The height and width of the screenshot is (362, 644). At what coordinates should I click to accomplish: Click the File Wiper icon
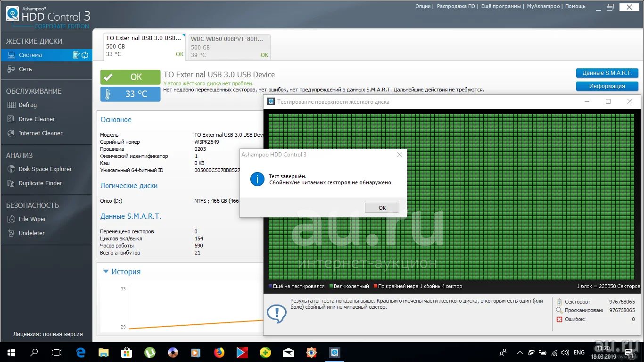coord(11,219)
